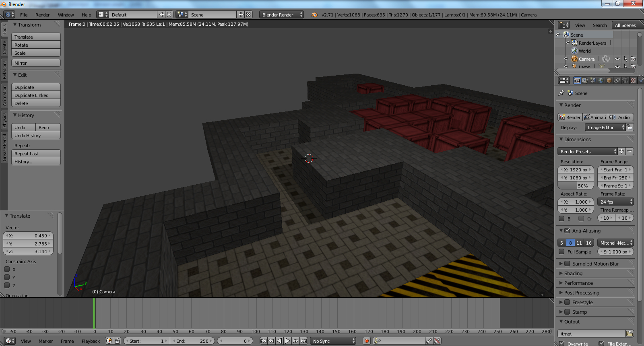Click the pin icon beside Scene

point(561,93)
